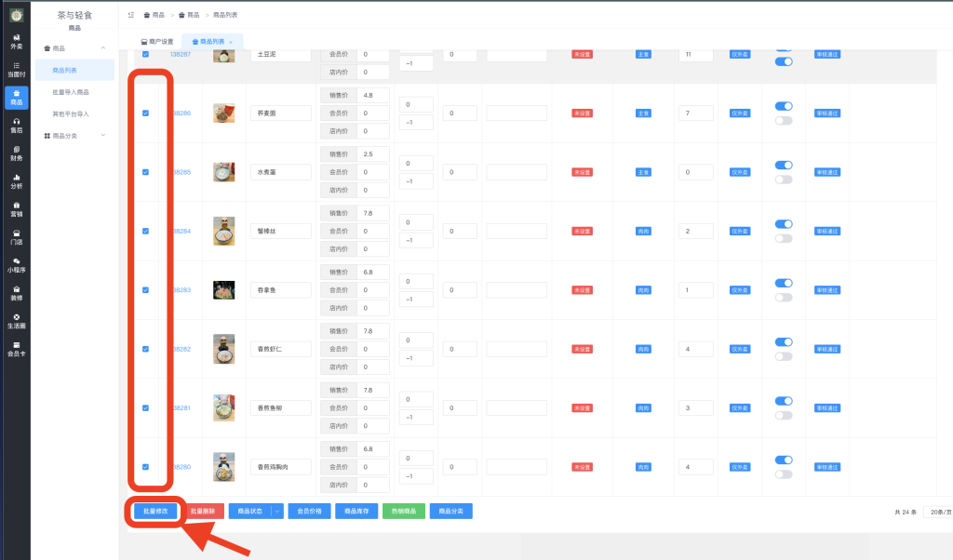Open 门店 store section in sidebar
This screenshot has height=560, width=953.
click(x=16, y=237)
